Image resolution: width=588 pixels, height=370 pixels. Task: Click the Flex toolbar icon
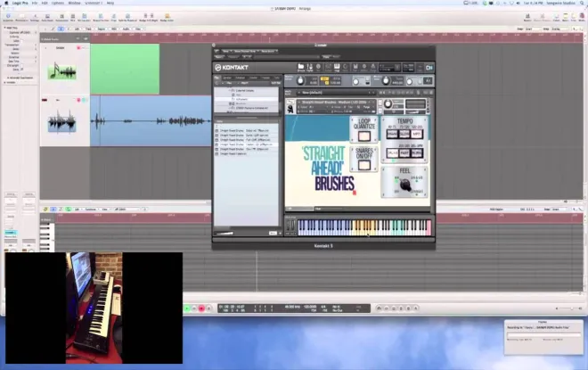(x=73, y=17)
